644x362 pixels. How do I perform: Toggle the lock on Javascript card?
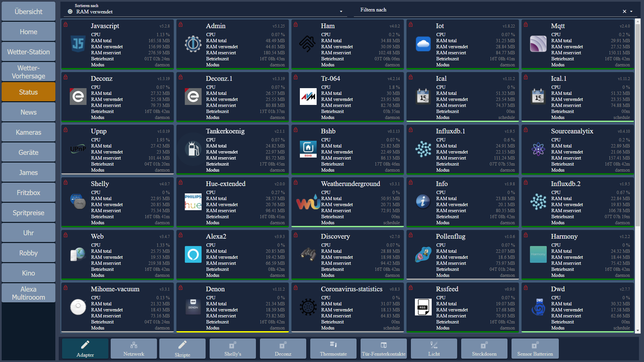point(66,24)
